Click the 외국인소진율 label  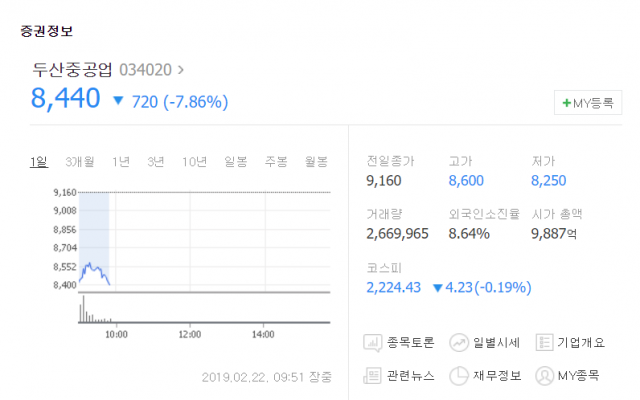point(484,214)
